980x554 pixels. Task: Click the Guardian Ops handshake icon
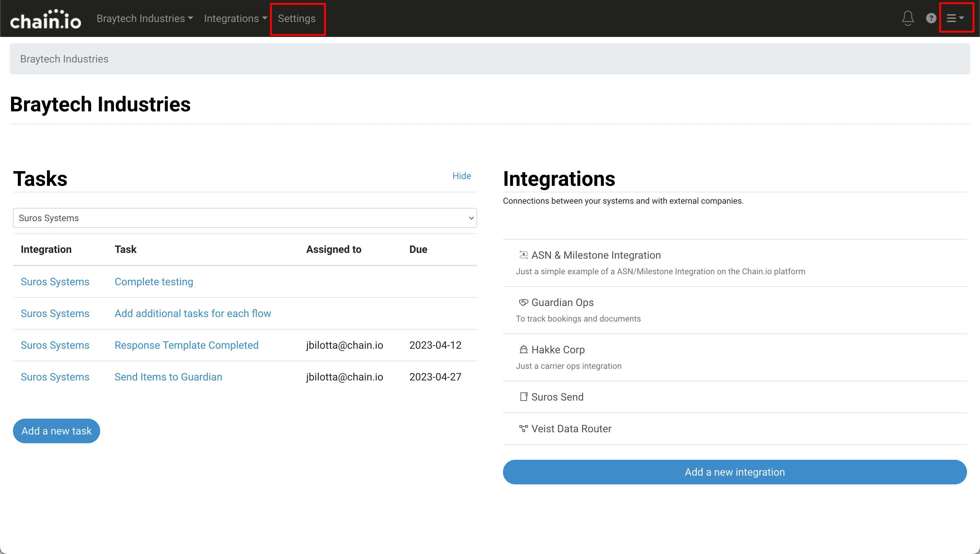(523, 302)
